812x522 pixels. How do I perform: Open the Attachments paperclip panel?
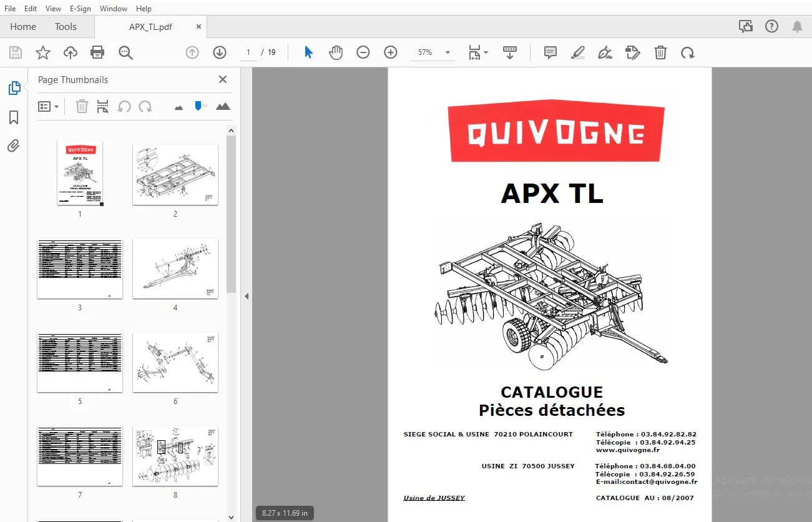(x=14, y=146)
